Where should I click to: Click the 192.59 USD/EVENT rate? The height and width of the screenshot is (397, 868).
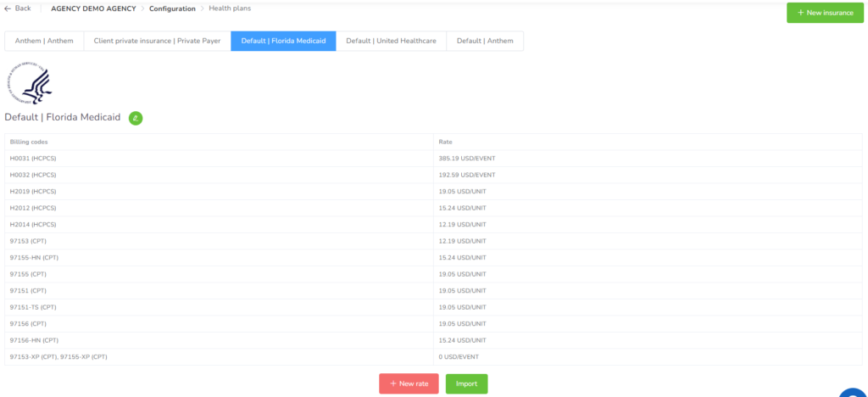[x=467, y=175]
